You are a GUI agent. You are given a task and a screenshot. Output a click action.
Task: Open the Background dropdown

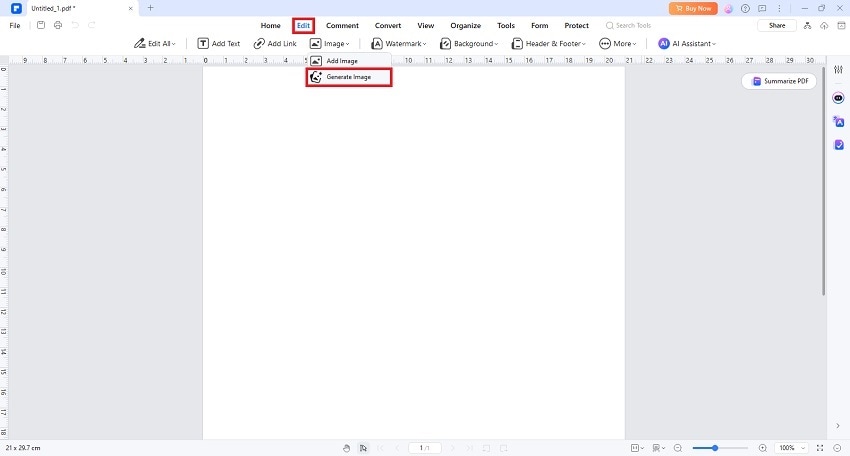click(x=469, y=43)
